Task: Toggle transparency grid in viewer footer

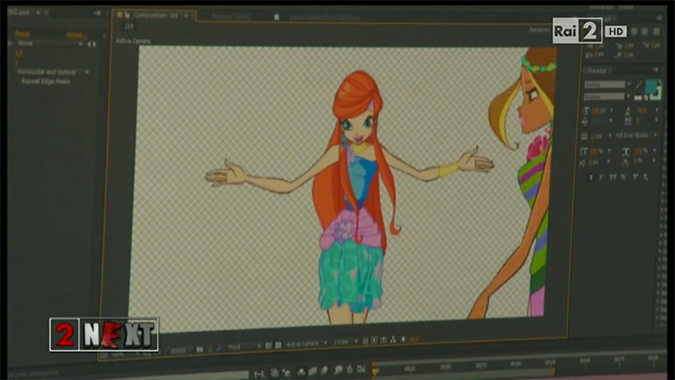Action: 278,345
